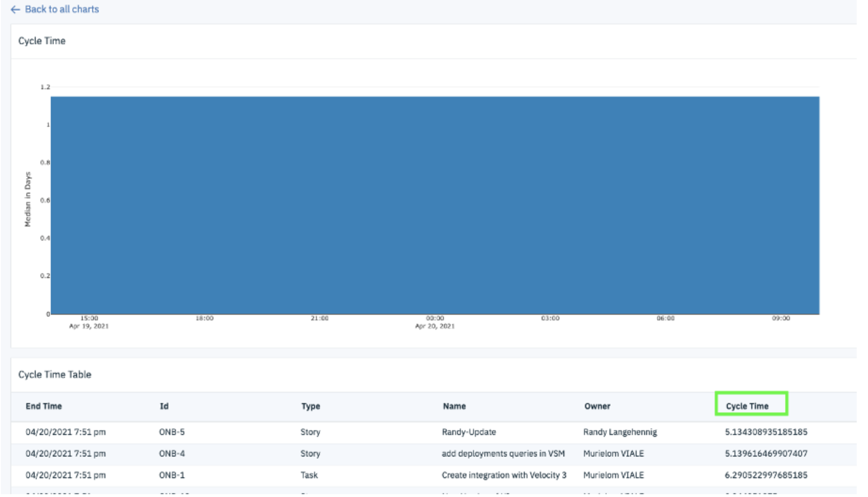The image size is (868, 497).
Task: Click 'Create integration with Velocity 3' name
Action: tap(504, 475)
